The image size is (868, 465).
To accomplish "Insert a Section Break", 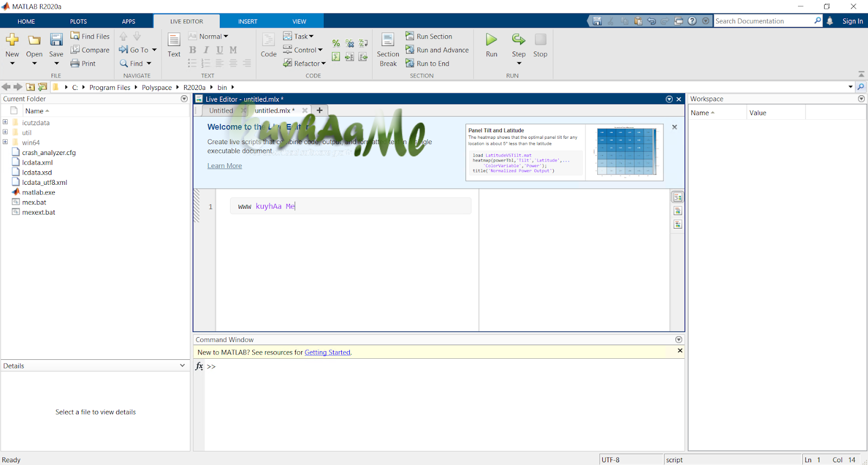I will (x=388, y=49).
